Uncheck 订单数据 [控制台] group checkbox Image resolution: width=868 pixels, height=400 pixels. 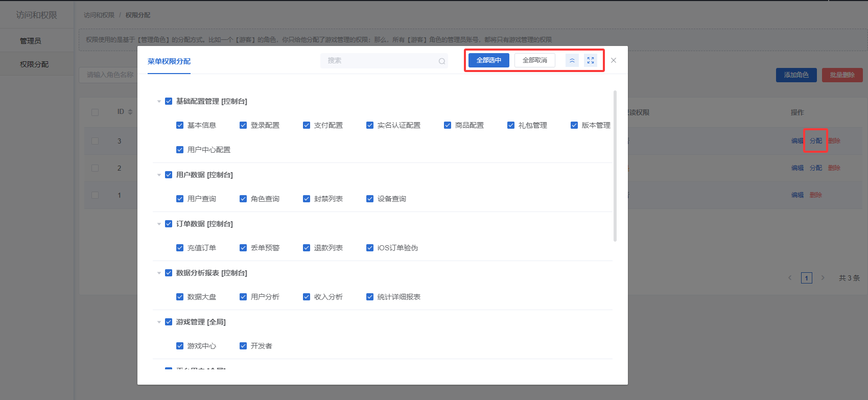click(169, 224)
